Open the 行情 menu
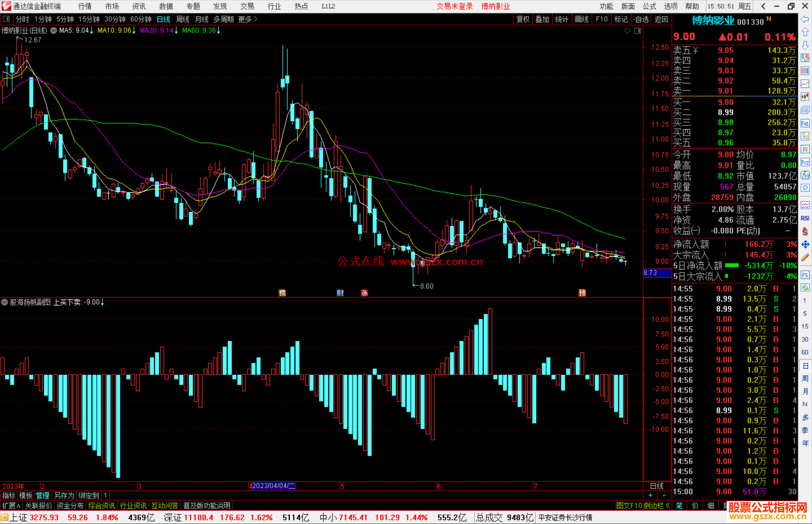The image size is (812, 524). click(x=85, y=6)
